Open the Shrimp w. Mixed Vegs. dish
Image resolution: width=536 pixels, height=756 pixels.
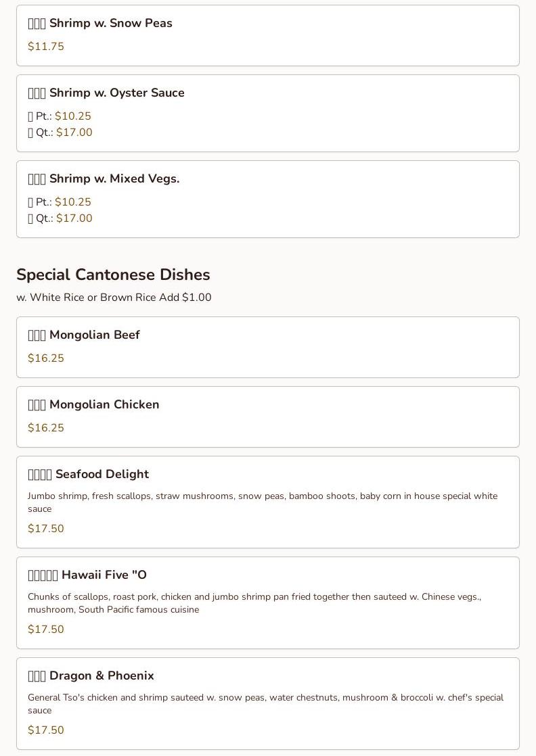pos(104,179)
